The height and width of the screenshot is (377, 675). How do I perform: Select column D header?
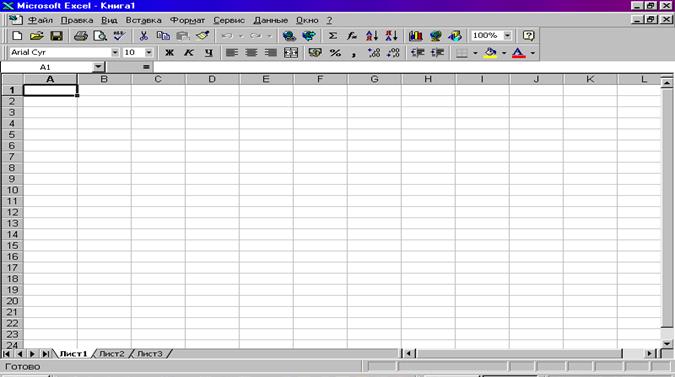[212, 79]
